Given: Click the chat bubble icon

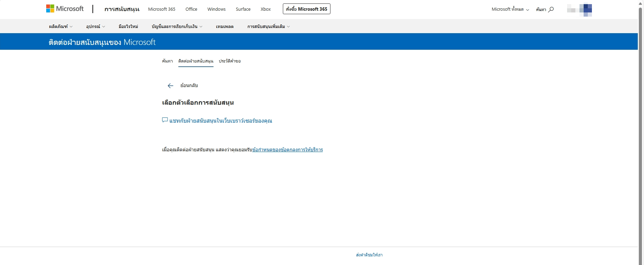Looking at the screenshot, I should (x=165, y=120).
